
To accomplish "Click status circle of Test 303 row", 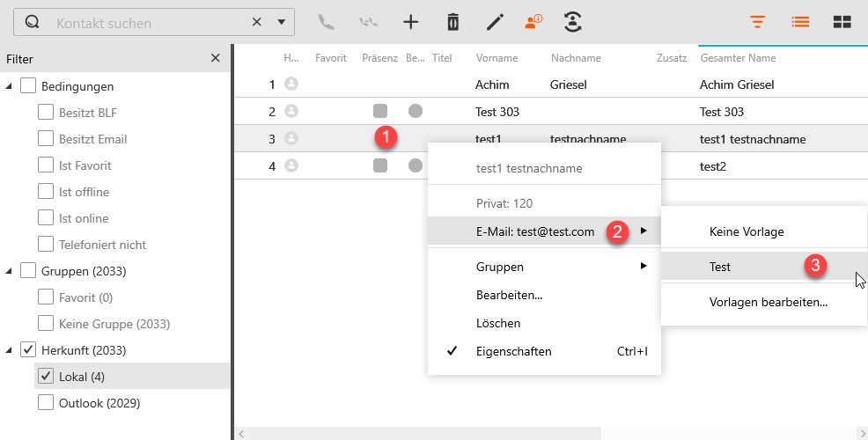I will [x=416, y=111].
